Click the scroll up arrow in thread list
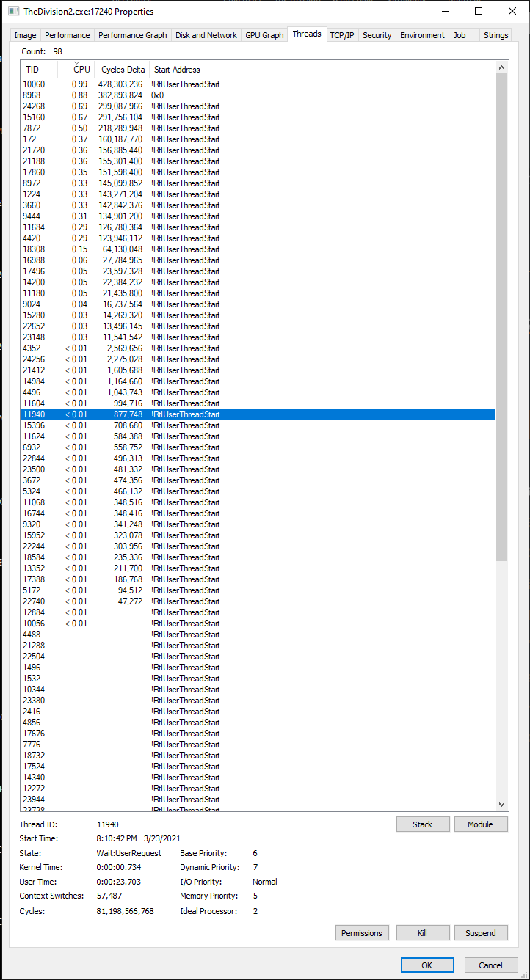 click(x=502, y=67)
